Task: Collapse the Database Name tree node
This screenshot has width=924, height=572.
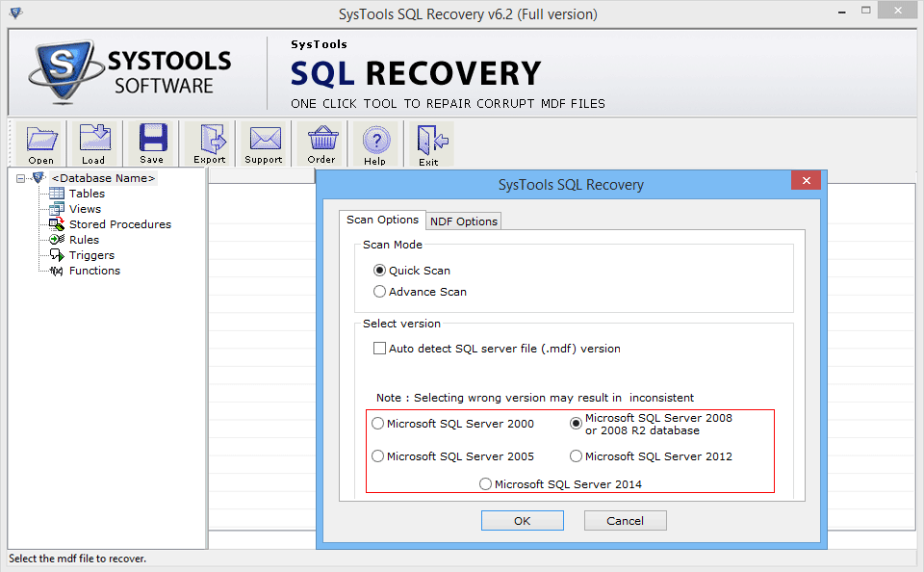Action: coord(20,178)
